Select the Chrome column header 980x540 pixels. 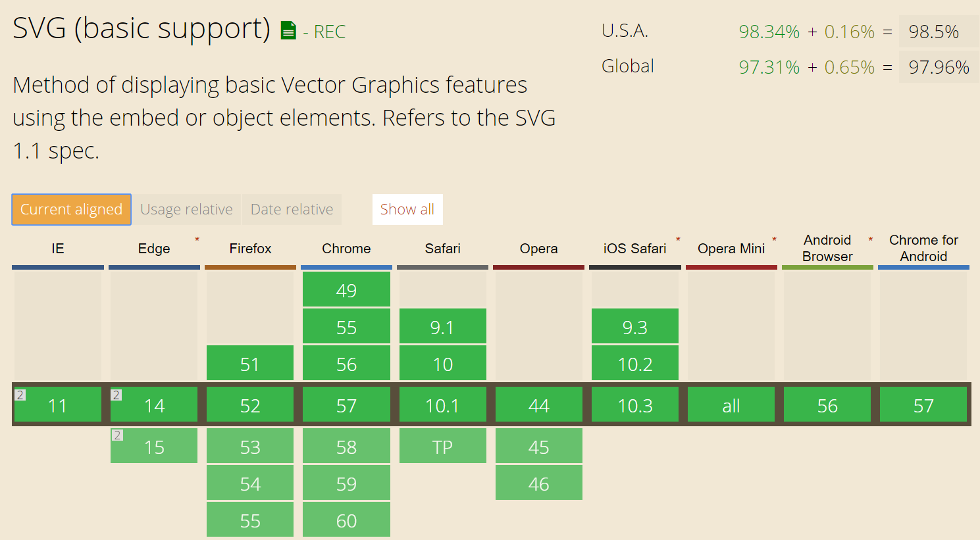[346, 249]
